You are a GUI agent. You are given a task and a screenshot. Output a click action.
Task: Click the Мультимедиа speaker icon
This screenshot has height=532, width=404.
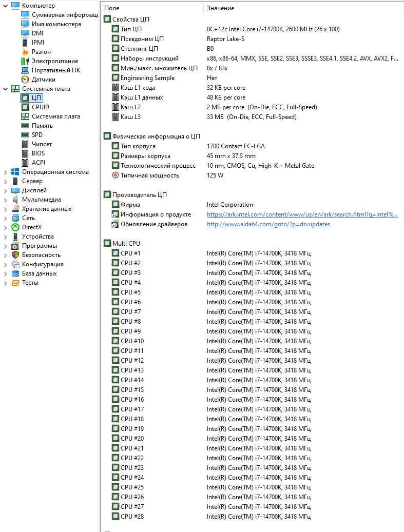[x=15, y=200]
